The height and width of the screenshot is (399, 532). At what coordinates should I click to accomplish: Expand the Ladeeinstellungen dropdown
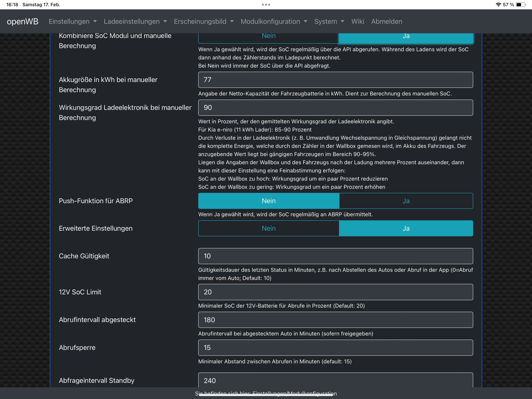[x=135, y=21]
